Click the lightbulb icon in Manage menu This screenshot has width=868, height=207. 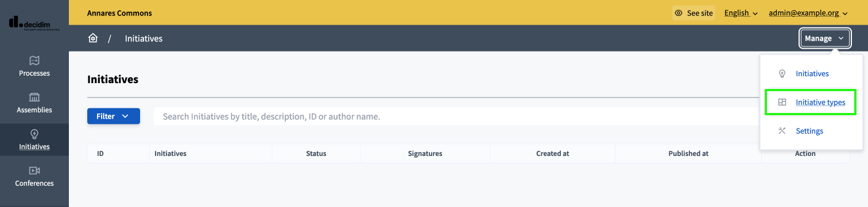coord(782,73)
